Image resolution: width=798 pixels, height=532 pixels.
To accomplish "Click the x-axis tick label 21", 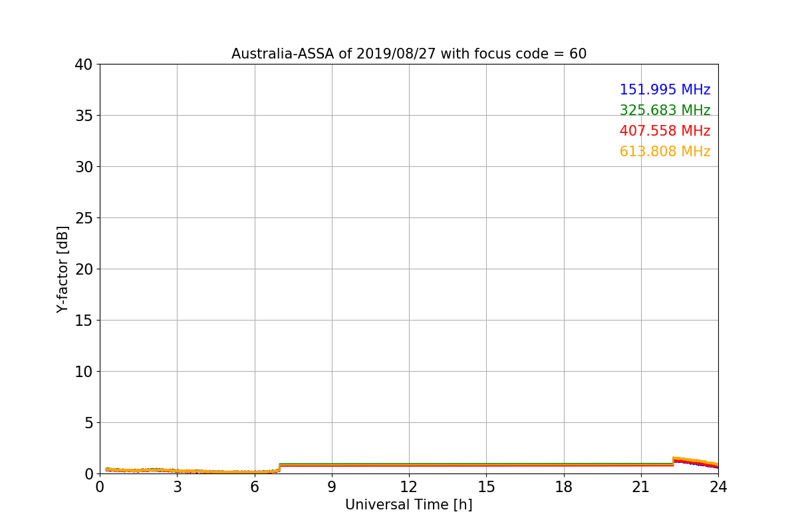I will pyautogui.click(x=641, y=487).
